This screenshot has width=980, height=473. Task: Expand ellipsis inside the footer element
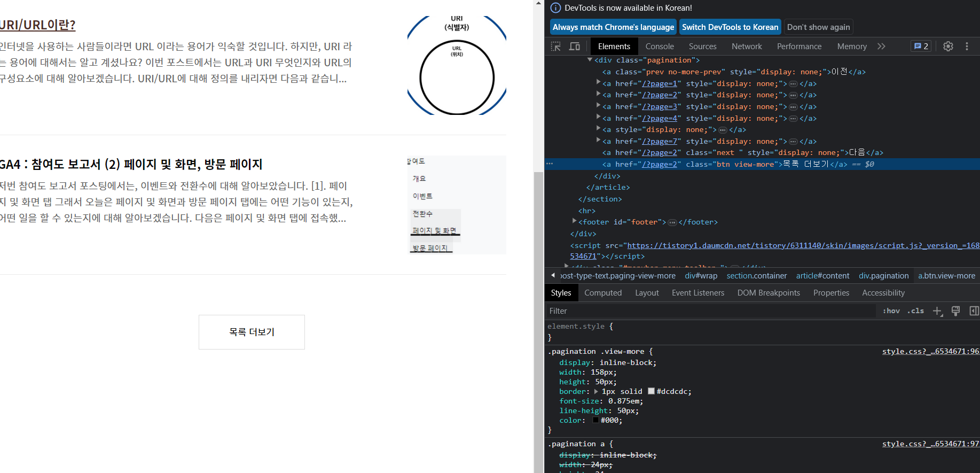pyautogui.click(x=672, y=222)
